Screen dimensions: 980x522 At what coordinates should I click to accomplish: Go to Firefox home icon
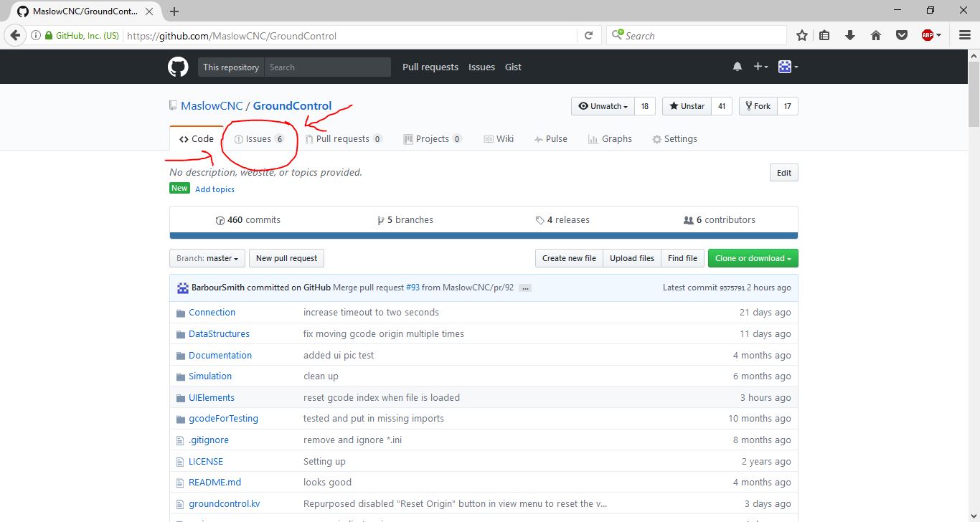tap(875, 35)
